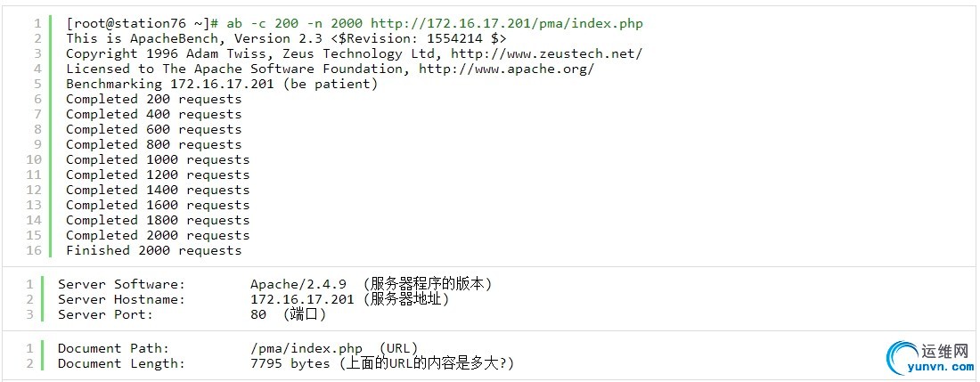Open the zeustech.net URL
Image resolution: width=980 pixels, height=382 pixels.
click(546, 53)
